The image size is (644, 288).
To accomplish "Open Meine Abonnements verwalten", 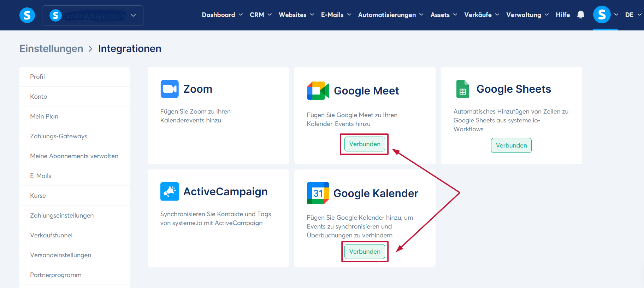I will [x=75, y=156].
